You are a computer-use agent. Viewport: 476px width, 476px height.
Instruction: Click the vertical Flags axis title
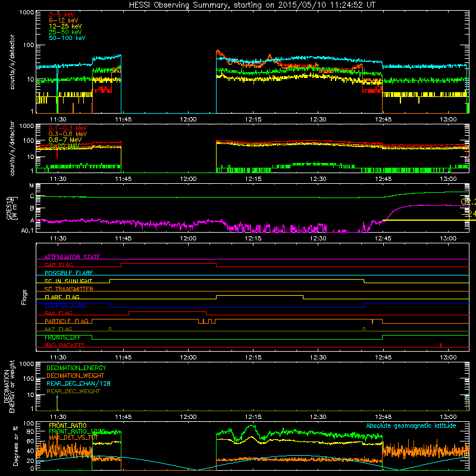[24, 297]
